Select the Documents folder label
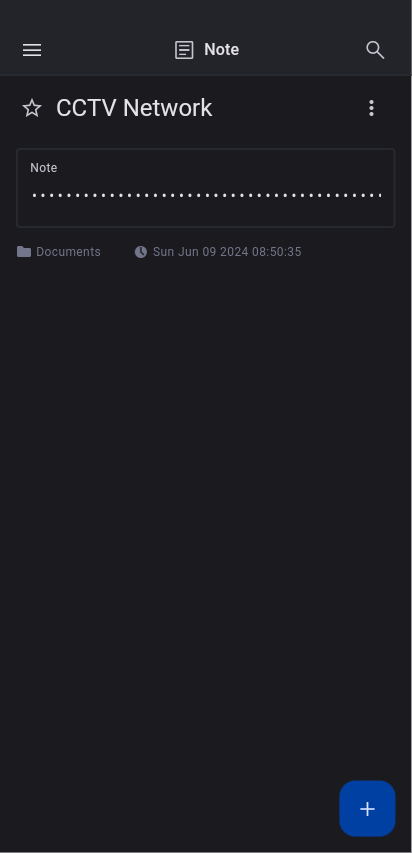This screenshot has width=412, height=853. tap(68, 252)
